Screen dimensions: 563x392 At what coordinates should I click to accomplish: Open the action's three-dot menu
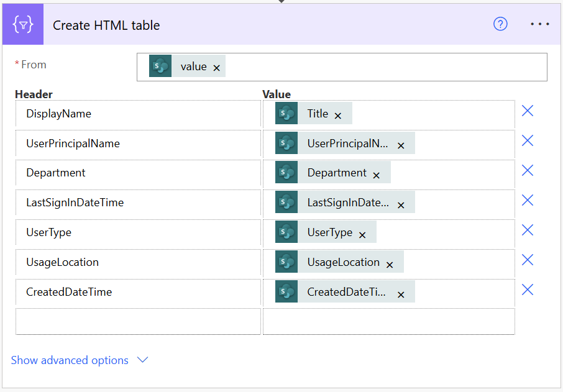(x=539, y=24)
